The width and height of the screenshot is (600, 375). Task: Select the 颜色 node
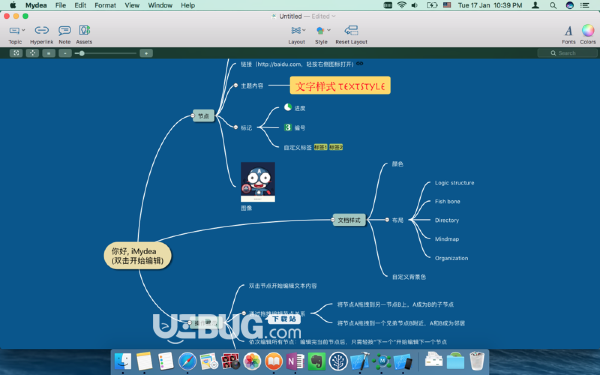pos(397,164)
